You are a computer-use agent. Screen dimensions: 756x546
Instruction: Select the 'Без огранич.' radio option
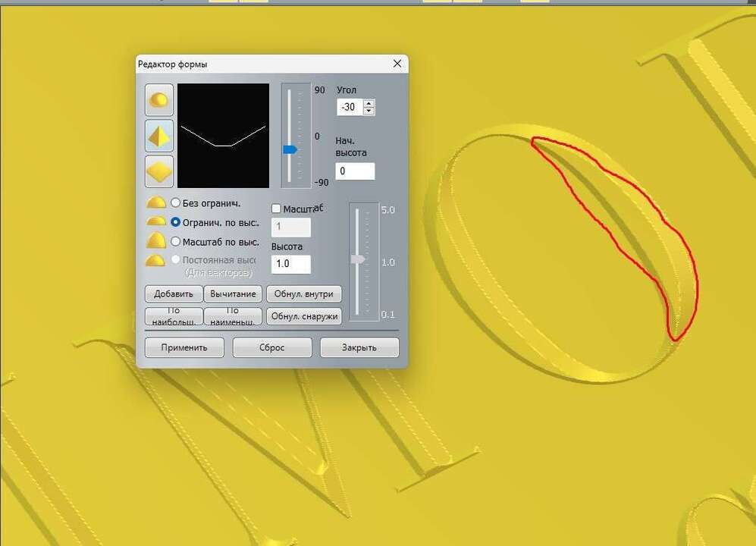click(176, 202)
